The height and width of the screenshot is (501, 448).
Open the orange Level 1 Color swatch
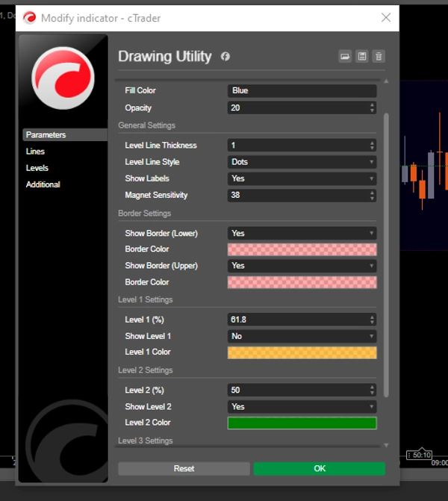(302, 352)
